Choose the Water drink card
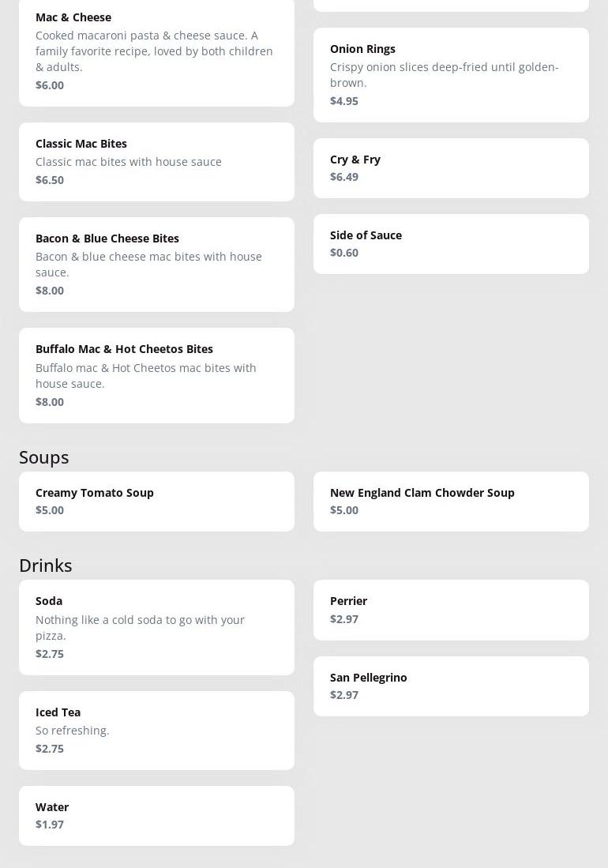Viewport: 608px width, 868px height. pos(156,815)
